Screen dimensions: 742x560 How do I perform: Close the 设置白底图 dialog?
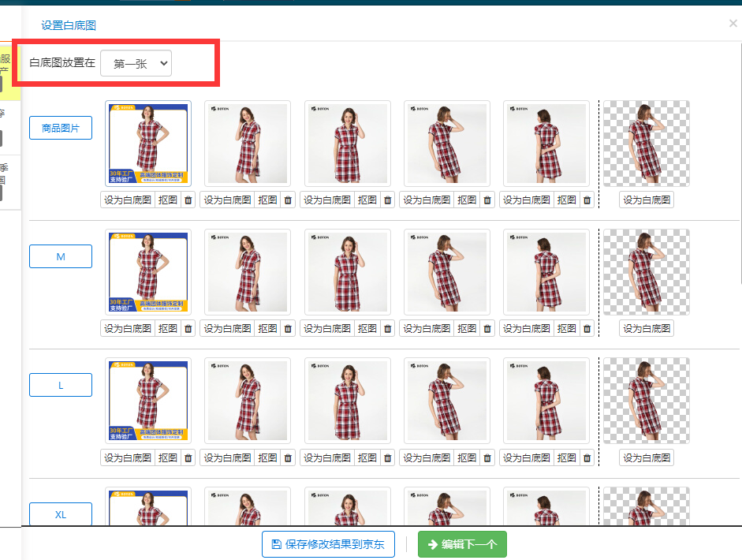pos(733,24)
